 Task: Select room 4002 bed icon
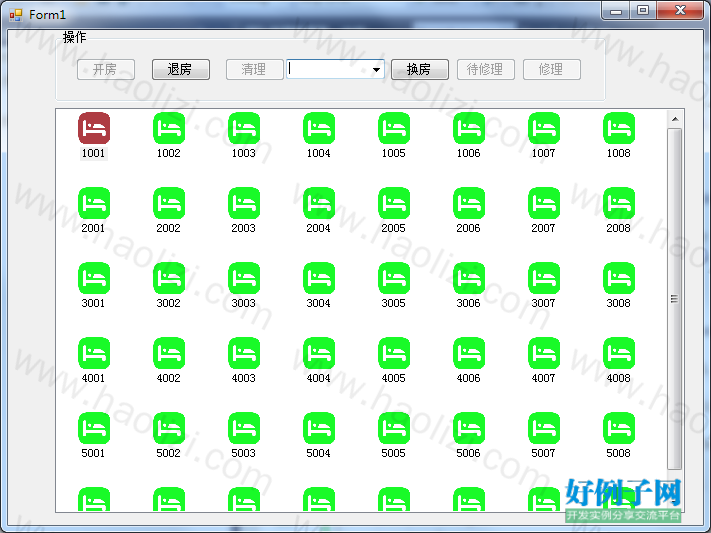pyautogui.click(x=169, y=353)
